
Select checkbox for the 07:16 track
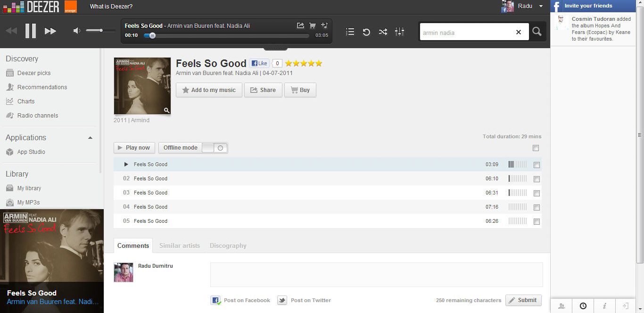tap(537, 207)
